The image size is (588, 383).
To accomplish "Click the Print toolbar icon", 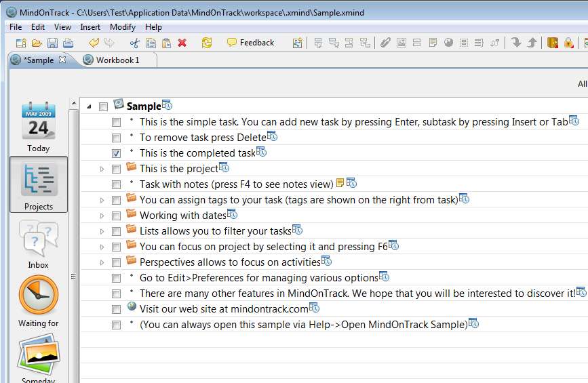I will click(x=68, y=43).
